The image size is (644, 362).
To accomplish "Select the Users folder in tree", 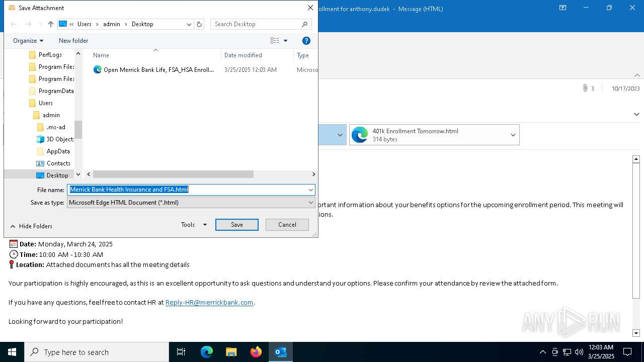I will tap(45, 103).
